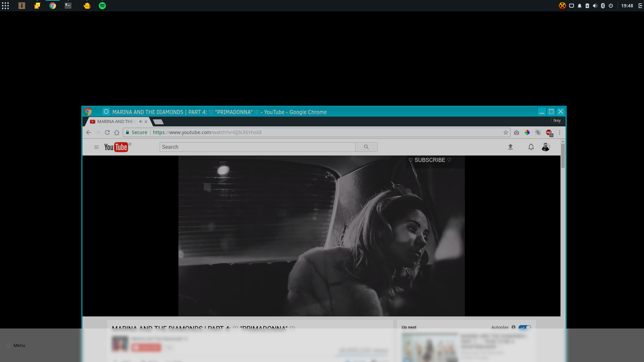Click the grey S extension icon

538,132
